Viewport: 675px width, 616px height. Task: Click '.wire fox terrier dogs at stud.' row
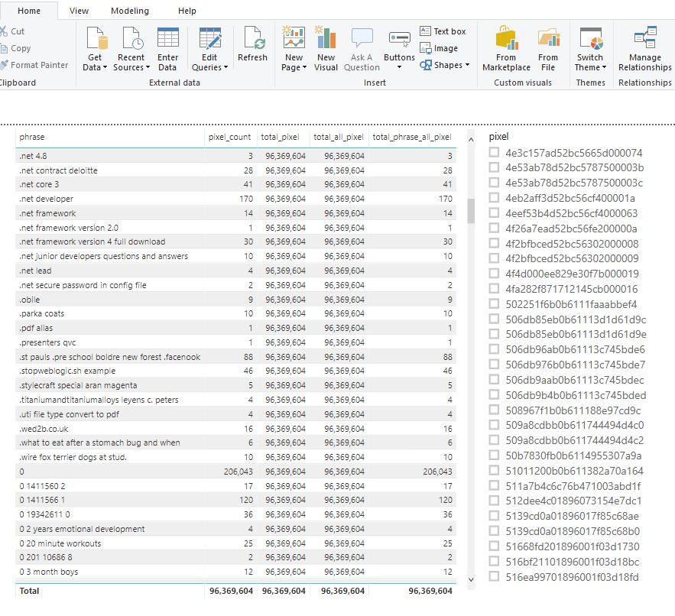click(x=236, y=457)
